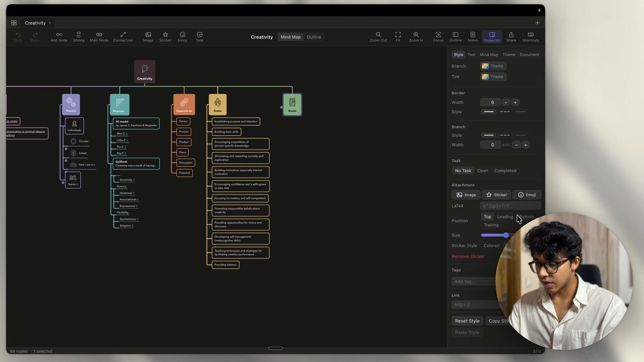Set attachment position to Leading

[x=505, y=217]
